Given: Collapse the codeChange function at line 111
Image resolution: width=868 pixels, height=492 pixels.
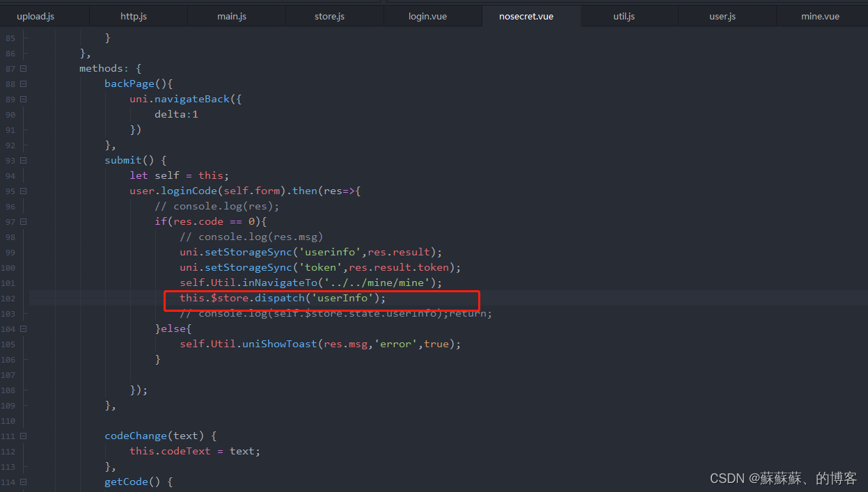Looking at the screenshot, I should (24, 436).
